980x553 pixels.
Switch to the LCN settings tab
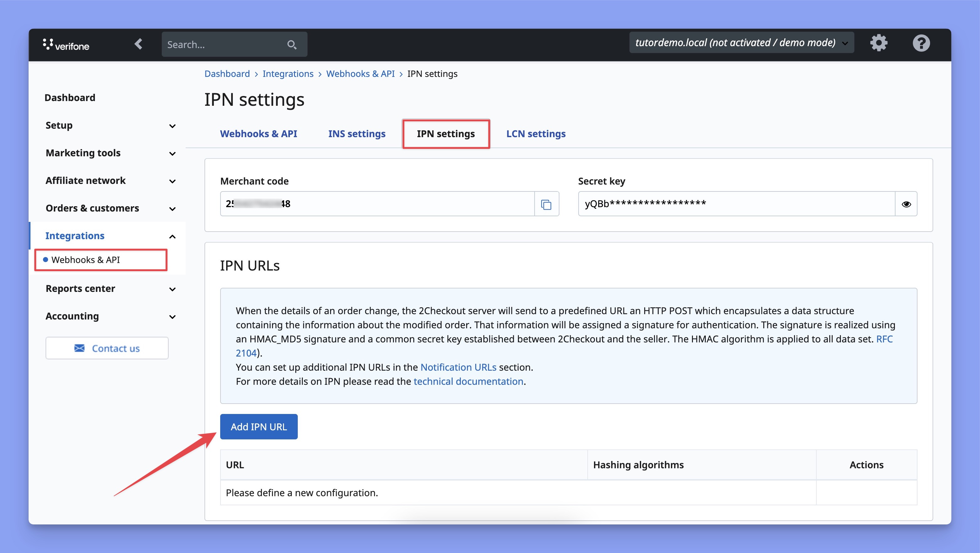pos(536,134)
